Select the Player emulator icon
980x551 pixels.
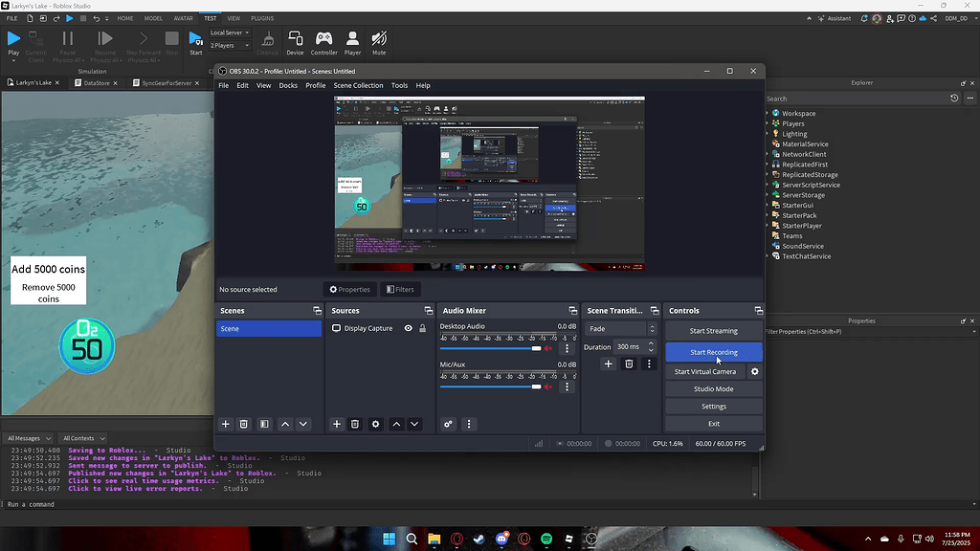(352, 42)
